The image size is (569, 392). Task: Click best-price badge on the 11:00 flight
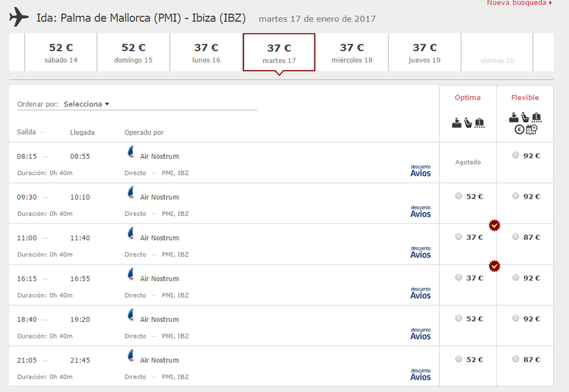click(x=494, y=225)
